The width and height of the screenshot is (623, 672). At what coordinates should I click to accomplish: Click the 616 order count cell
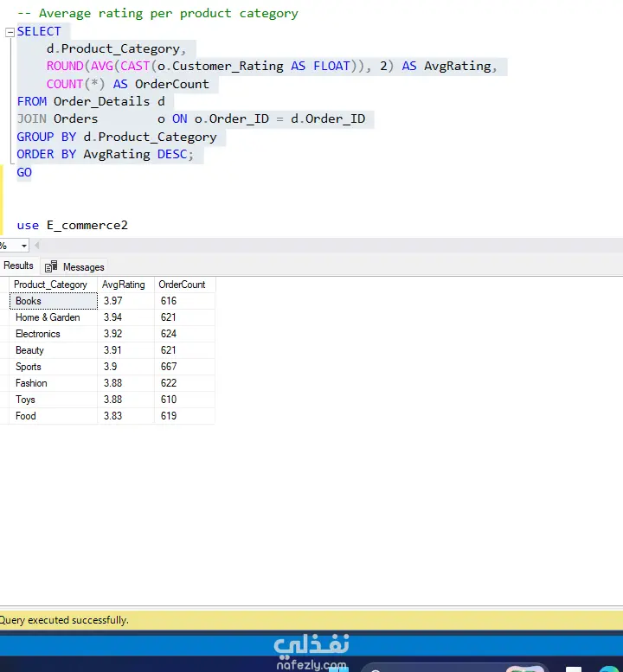(x=184, y=301)
